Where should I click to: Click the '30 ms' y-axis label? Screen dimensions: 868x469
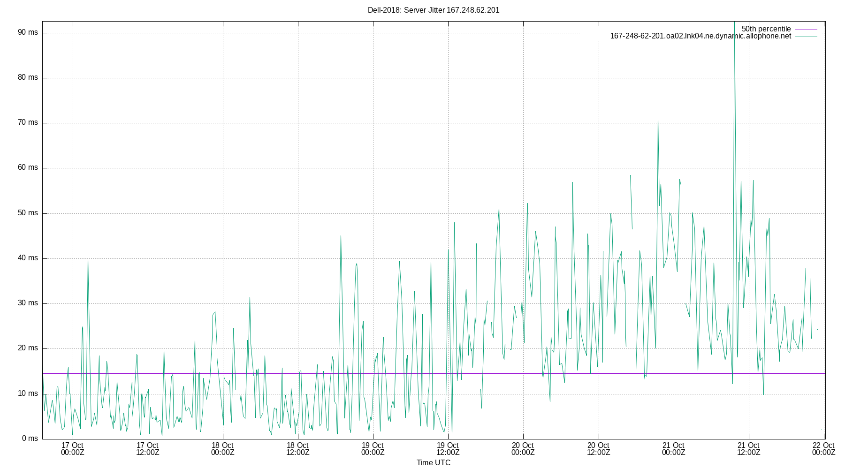pyautogui.click(x=28, y=303)
